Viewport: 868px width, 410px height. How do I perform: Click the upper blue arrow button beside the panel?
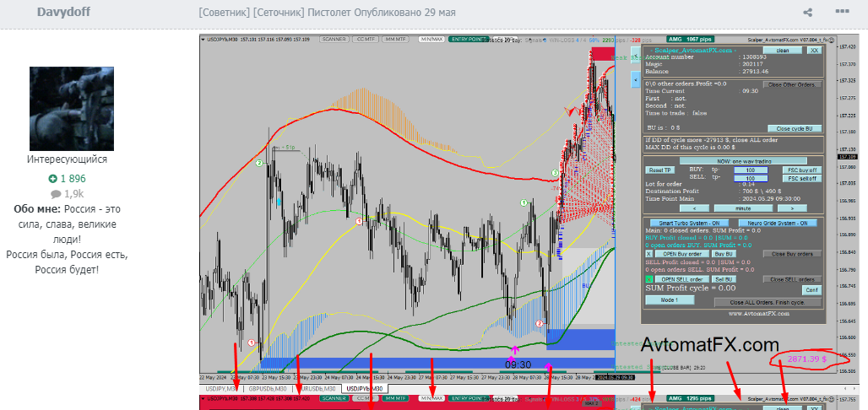(x=636, y=56)
